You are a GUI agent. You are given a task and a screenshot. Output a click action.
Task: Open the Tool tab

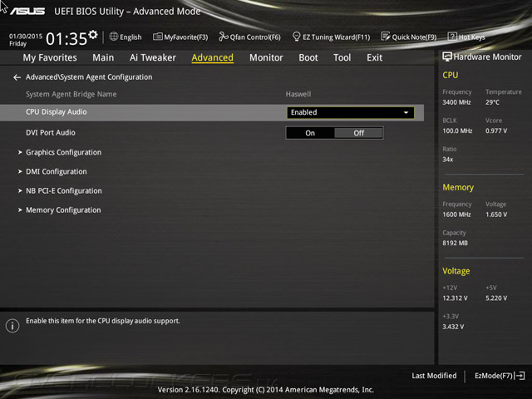coord(342,57)
